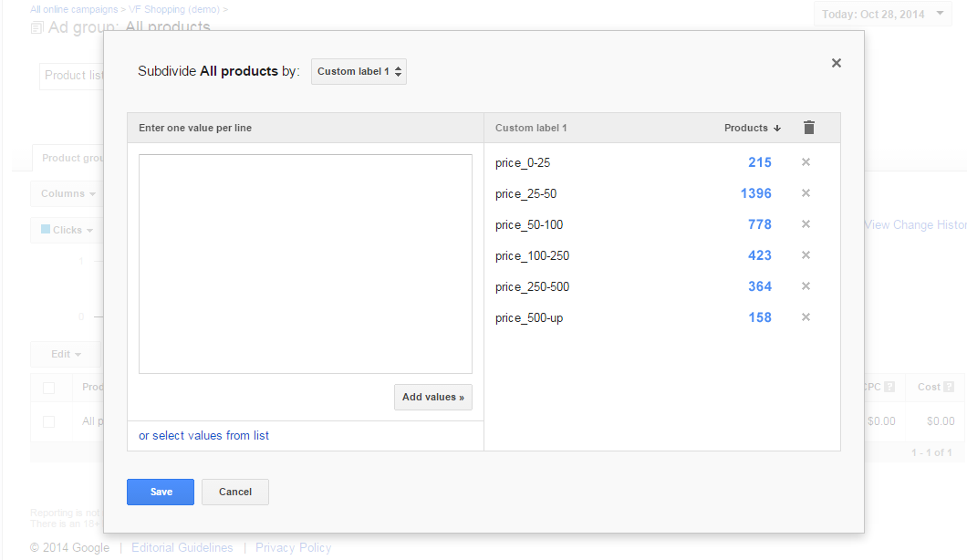Delete all values with the trash icon
Screen dimensions: 967x560
(x=809, y=127)
